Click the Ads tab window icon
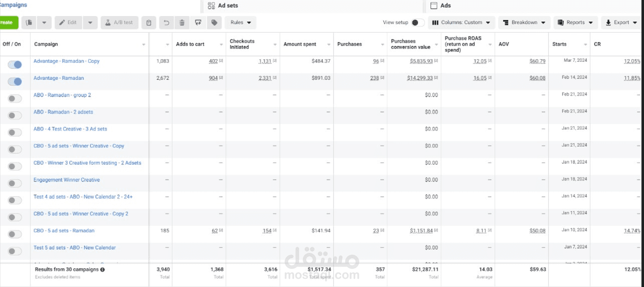The width and height of the screenshot is (644, 287). [x=434, y=6]
